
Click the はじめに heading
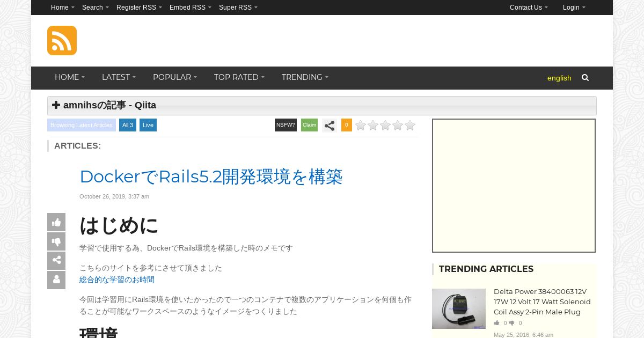point(119,225)
